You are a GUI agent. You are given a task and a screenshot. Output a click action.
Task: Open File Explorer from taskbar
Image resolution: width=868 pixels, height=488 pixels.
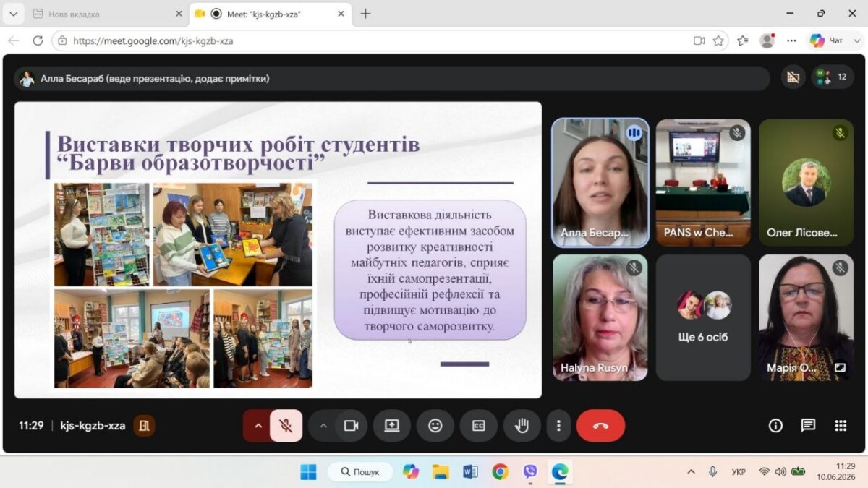click(x=441, y=472)
